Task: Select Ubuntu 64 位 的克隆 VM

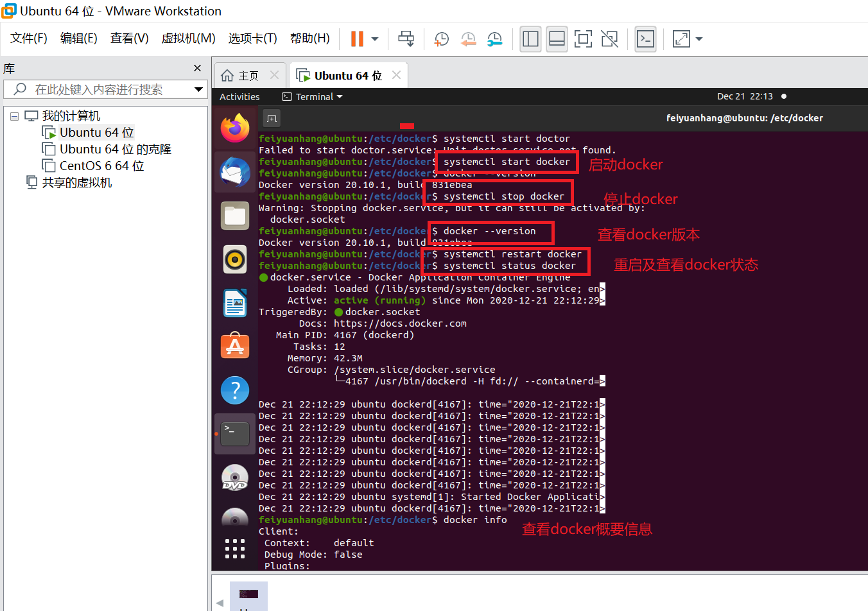Action: (116, 149)
